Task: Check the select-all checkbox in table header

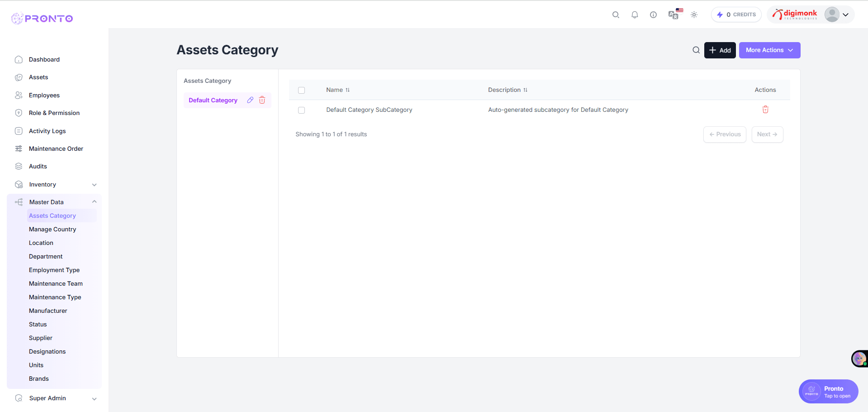Action: pyautogui.click(x=302, y=90)
